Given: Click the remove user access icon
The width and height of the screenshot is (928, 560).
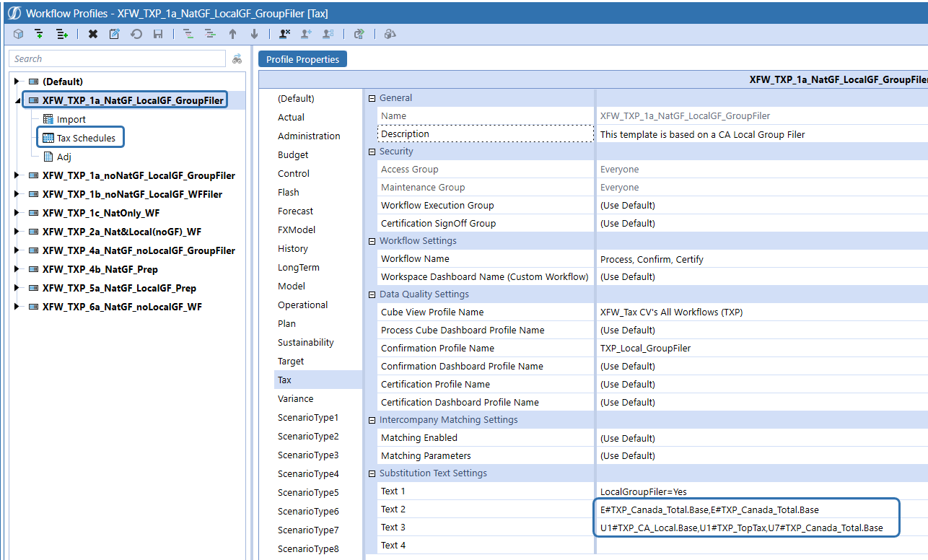Looking at the screenshot, I should tap(284, 34).
